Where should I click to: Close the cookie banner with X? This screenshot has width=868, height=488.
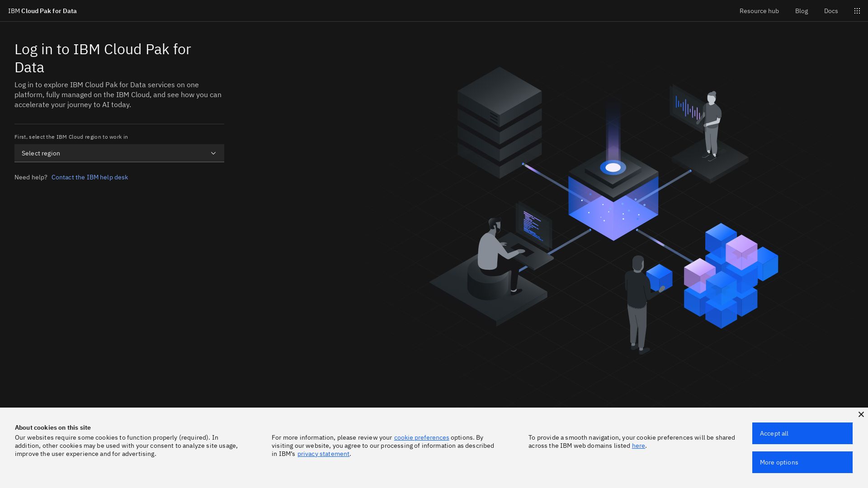[x=861, y=414]
